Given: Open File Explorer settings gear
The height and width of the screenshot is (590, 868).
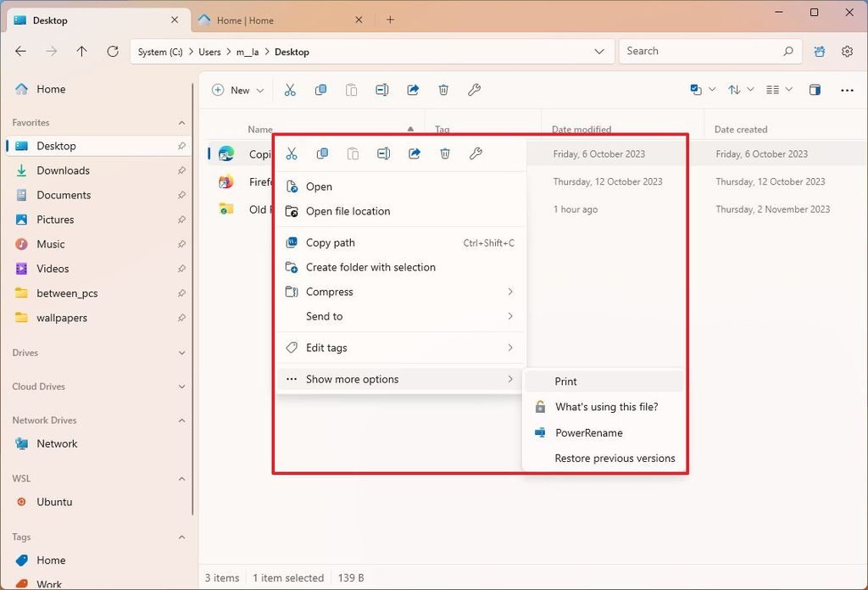Looking at the screenshot, I should click(x=847, y=51).
